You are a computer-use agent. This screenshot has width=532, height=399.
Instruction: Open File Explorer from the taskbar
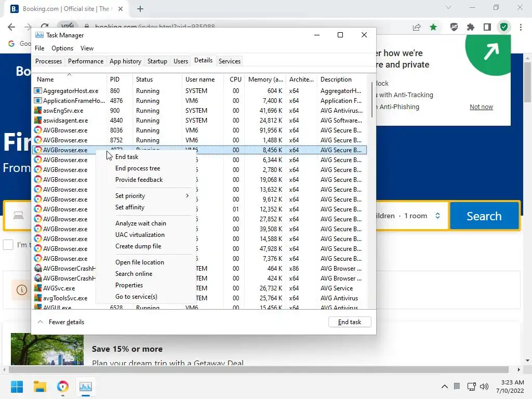click(x=39, y=387)
